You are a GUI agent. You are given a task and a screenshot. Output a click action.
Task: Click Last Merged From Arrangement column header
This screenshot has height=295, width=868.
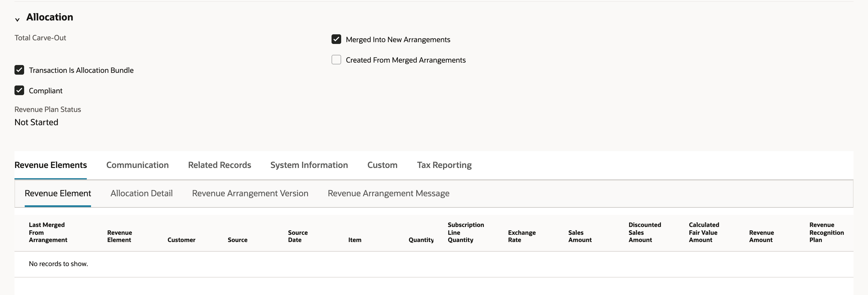click(48, 232)
